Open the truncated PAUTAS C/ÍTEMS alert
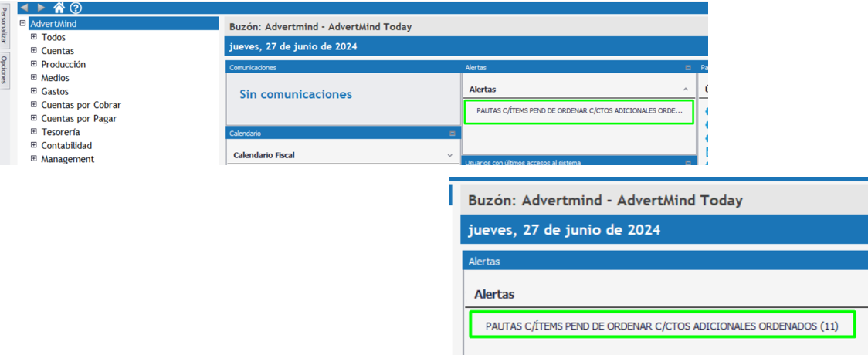 [x=578, y=111]
